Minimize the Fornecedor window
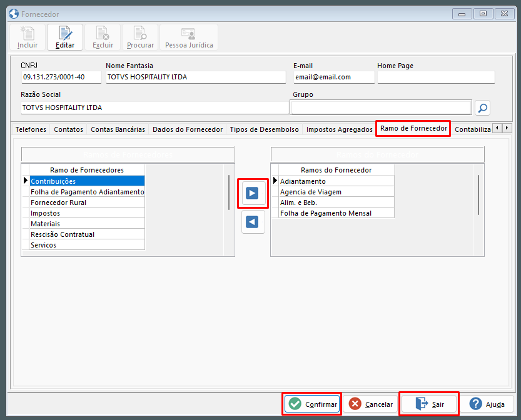This screenshot has height=420, width=521. point(462,14)
